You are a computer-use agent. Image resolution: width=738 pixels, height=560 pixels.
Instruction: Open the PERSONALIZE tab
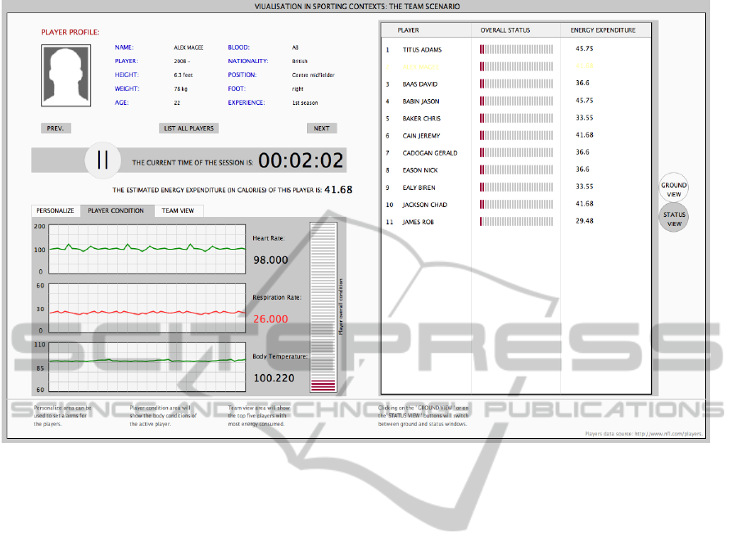click(55, 210)
